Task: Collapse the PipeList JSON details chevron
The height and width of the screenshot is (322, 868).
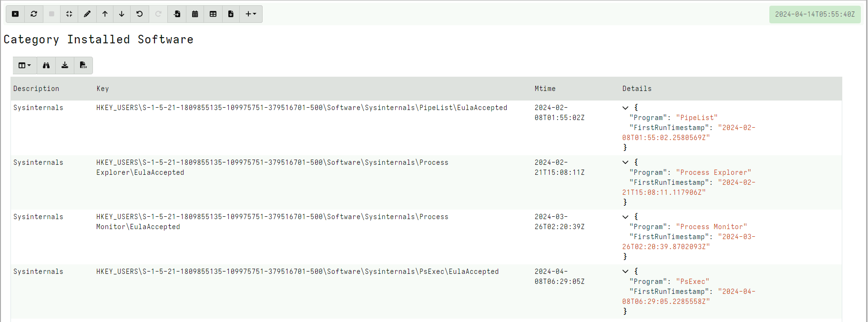Action: click(x=625, y=107)
